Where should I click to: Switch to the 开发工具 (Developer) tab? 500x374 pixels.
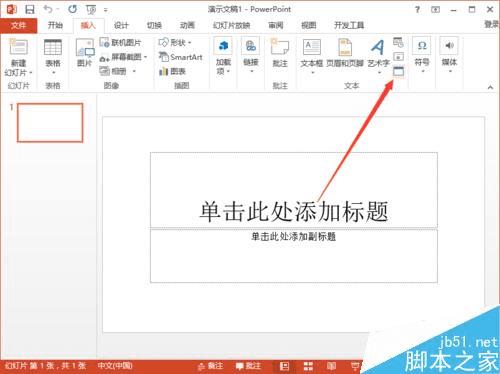point(349,25)
